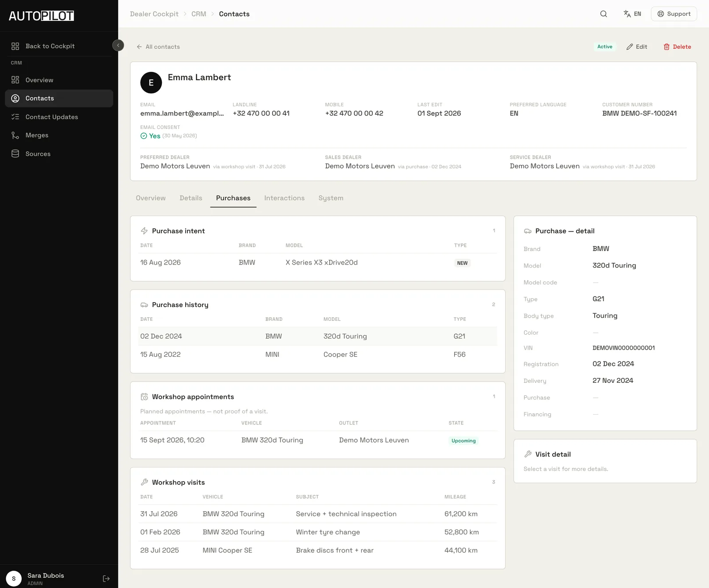Click the Purchase intent lightning icon
The image size is (709, 588).
(144, 231)
